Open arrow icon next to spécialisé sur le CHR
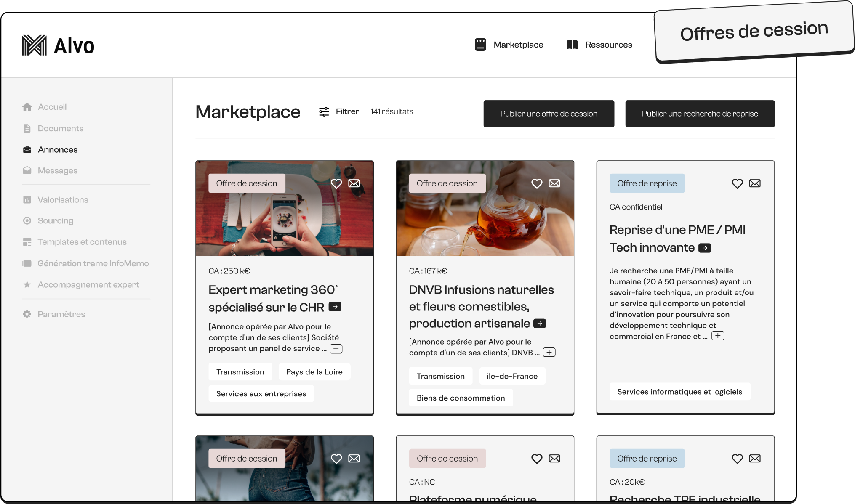Screen dimensions: 855x504 (335, 307)
